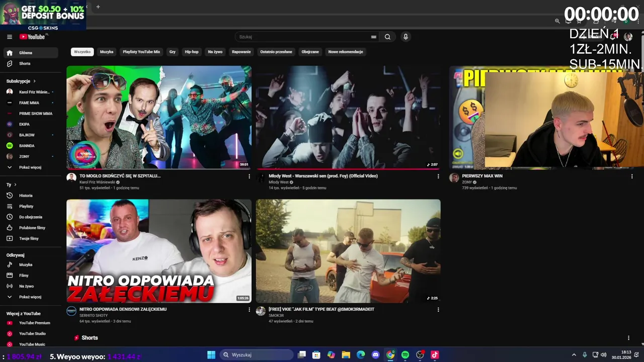
Task: Open options for NITRO ODPOWIADA video
Action: click(249, 310)
